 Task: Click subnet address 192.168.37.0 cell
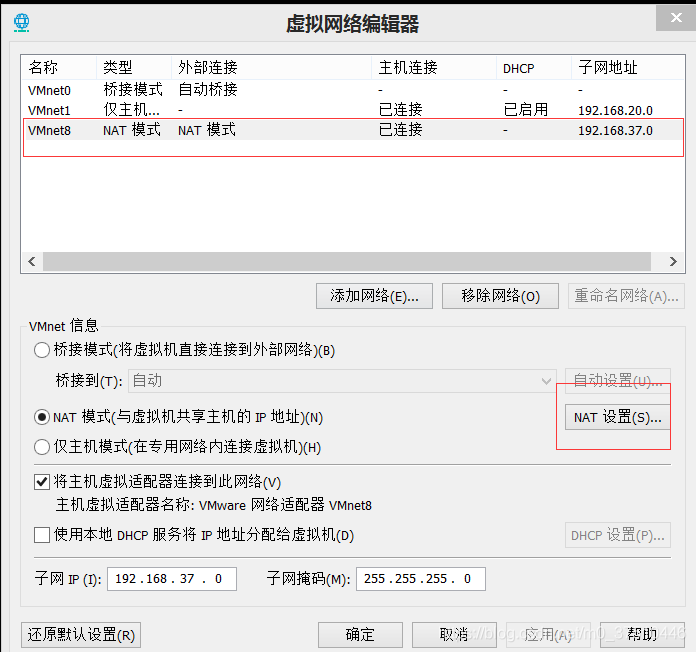[x=615, y=130]
